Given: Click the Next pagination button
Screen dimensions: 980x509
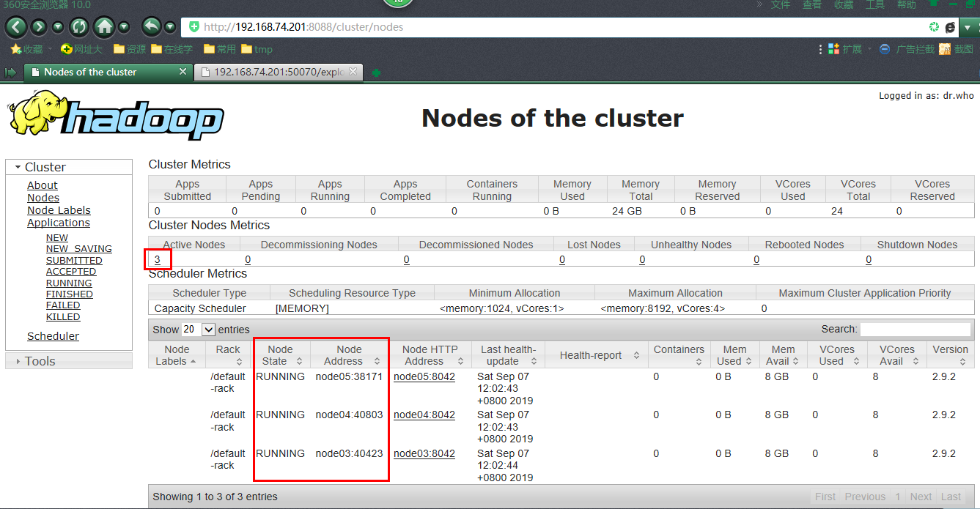Looking at the screenshot, I should click(x=921, y=497).
